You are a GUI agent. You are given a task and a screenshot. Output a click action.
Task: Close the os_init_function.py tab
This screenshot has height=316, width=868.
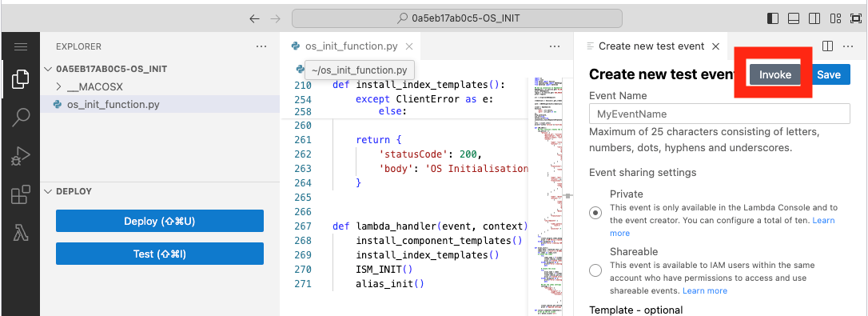pos(409,46)
